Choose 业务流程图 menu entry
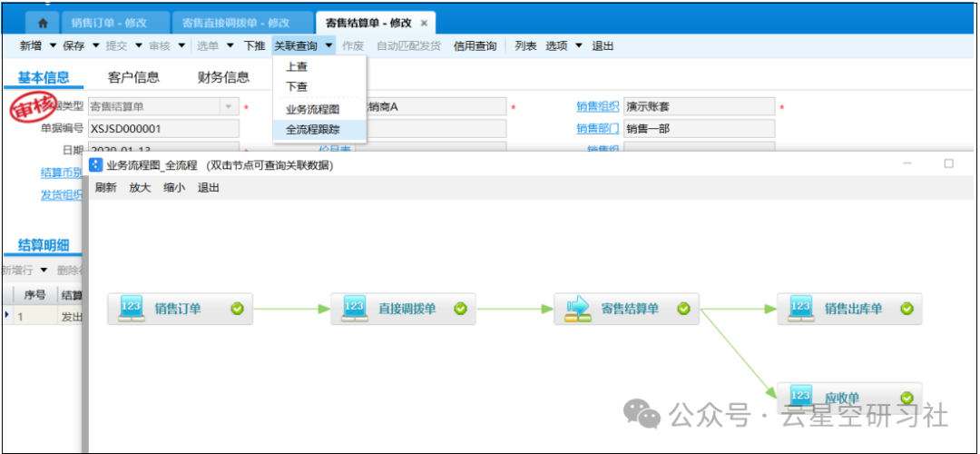Viewport: 980px width, 454px height. [x=312, y=110]
